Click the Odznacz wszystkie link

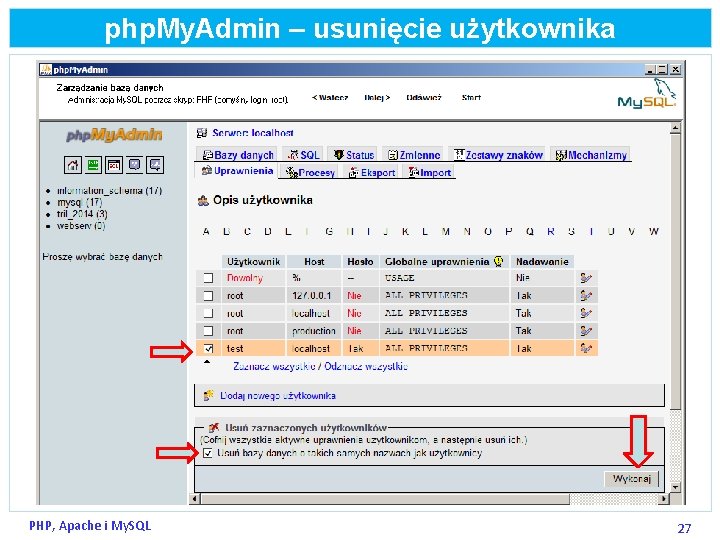coord(366,366)
